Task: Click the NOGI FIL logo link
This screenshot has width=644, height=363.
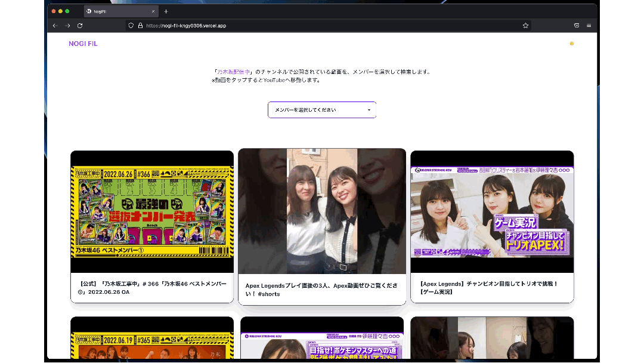Action: (x=83, y=44)
